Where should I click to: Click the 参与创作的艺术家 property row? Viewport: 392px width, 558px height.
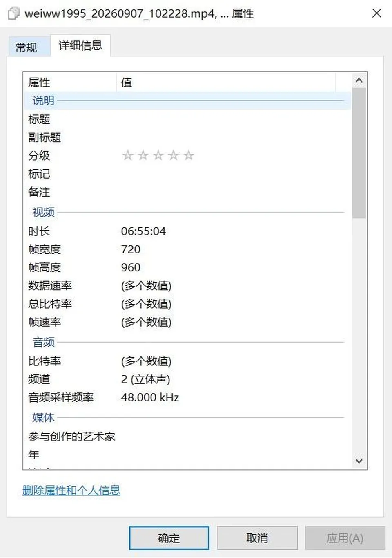(x=187, y=437)
